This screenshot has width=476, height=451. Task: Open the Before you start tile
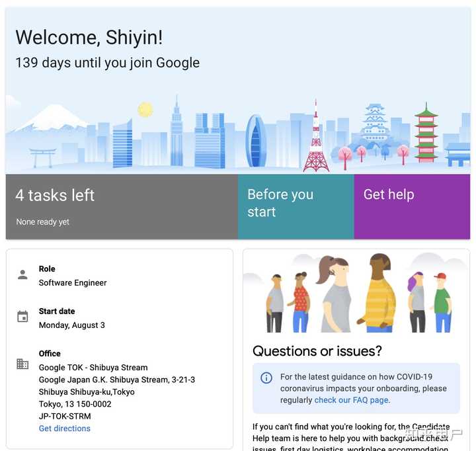click(x=296, y=206)
